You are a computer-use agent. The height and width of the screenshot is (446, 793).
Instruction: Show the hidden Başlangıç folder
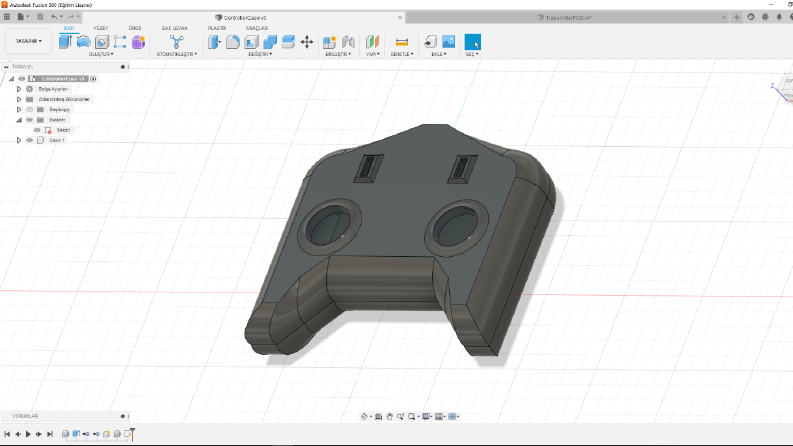click(29, 109)
